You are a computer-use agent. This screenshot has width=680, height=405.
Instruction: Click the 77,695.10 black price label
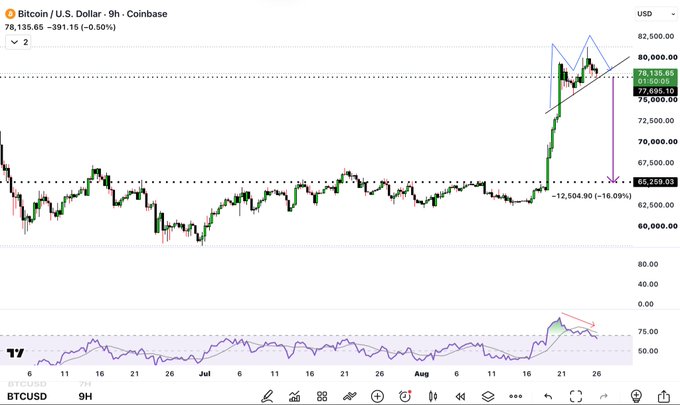(655, 91)
